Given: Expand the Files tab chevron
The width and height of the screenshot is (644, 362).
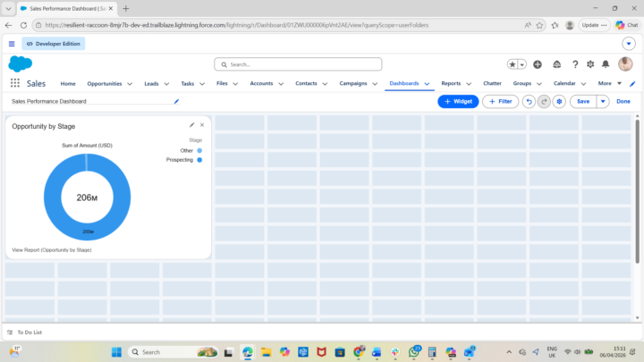Looking at the screenshot, I should tap(235, 84).
